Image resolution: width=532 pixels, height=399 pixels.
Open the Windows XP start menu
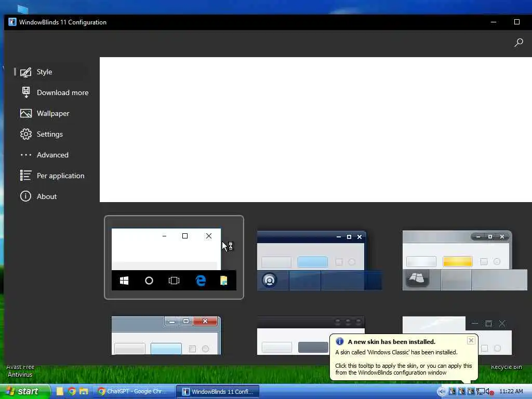[x=24, y=391]
